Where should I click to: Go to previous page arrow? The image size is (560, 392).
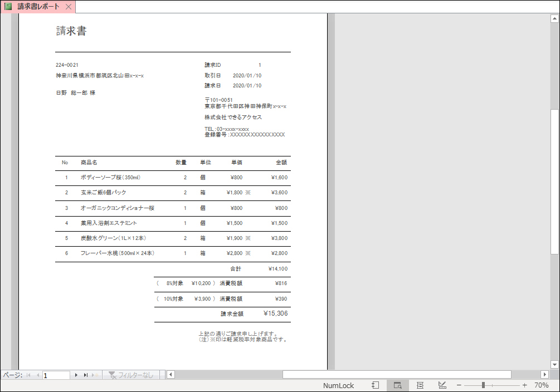38,375
